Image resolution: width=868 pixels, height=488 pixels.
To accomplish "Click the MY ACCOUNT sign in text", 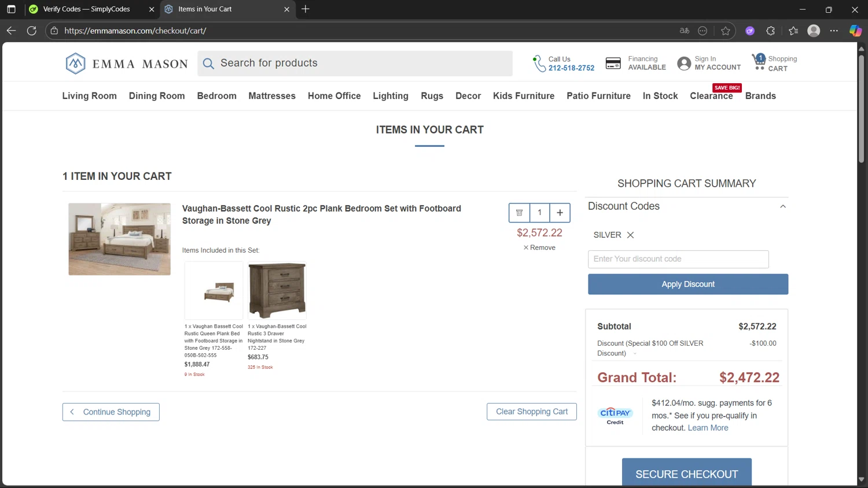I will [x=718, y=68].
